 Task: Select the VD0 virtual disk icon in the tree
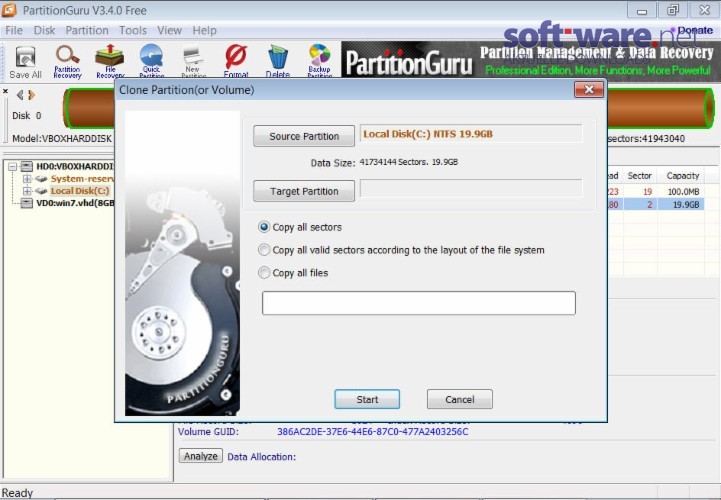[27, 203]
